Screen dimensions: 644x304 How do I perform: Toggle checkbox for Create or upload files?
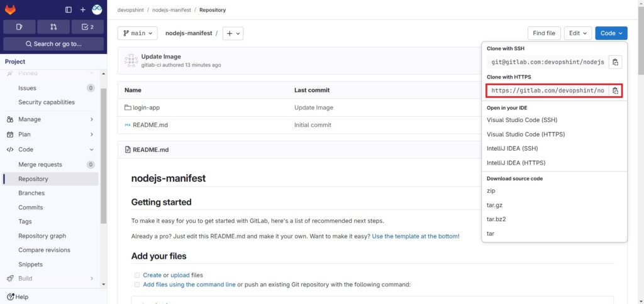[137, 275]
